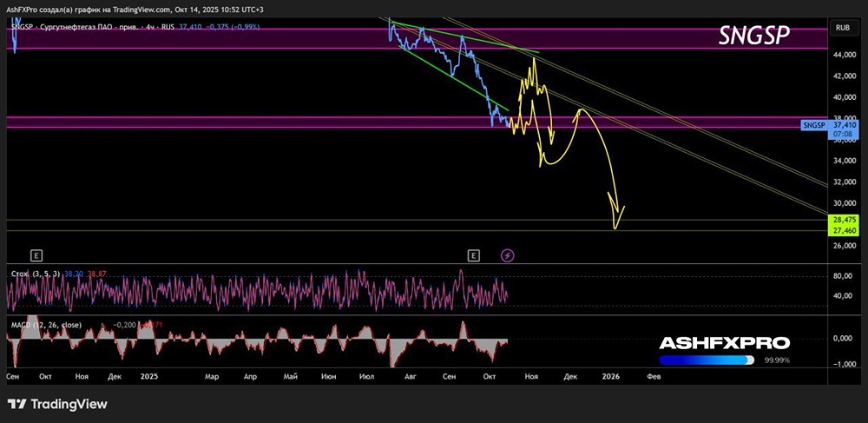Click the 32,000 price axis label
This screenshot has width=868, height=423.
pos(845,182)
